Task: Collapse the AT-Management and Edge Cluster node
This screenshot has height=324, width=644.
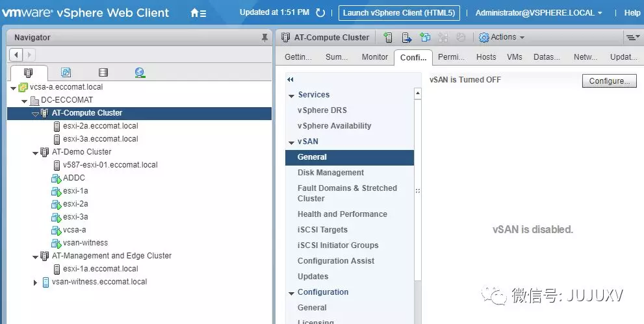Action: tap(35, 256)
